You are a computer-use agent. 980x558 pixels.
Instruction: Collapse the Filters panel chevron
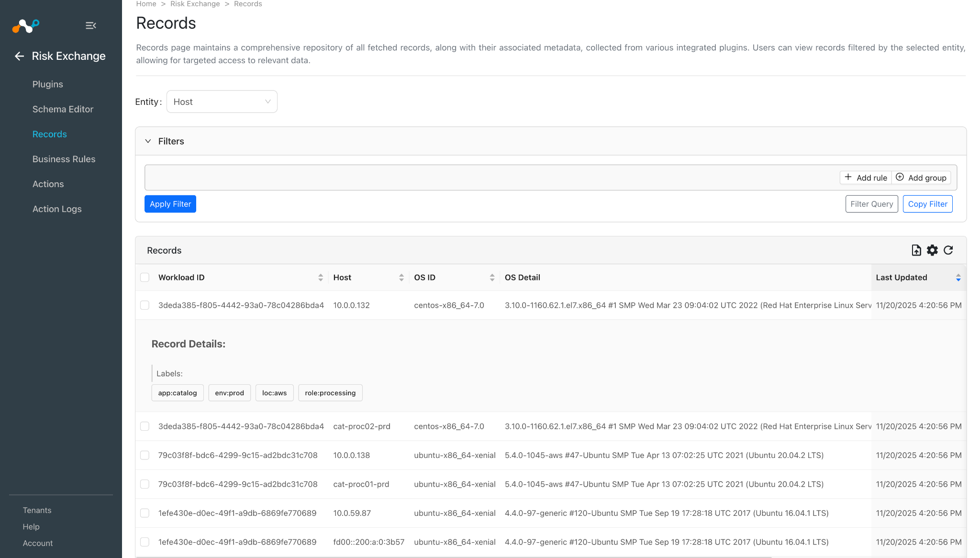tap(148, 141)
